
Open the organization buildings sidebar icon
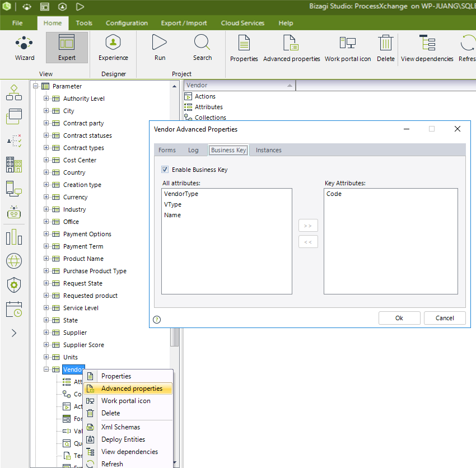[x=14, y=165]
